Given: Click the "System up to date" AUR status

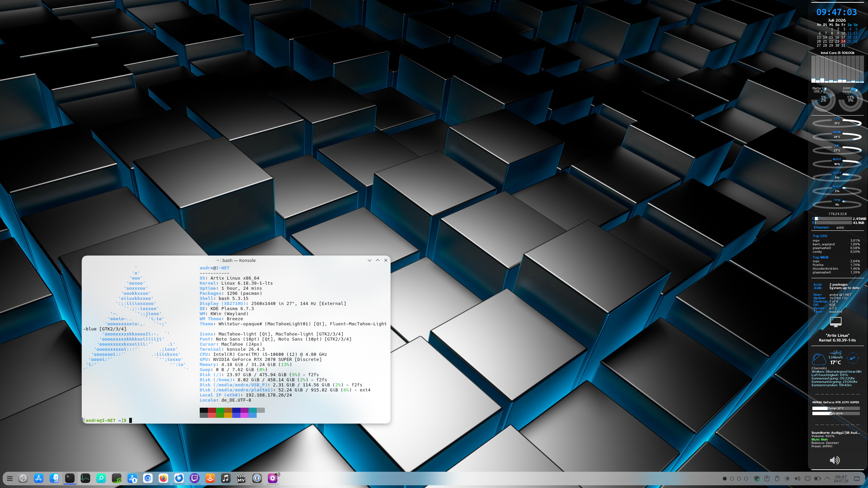Looking at the screenshot, I should pos(844,288).
